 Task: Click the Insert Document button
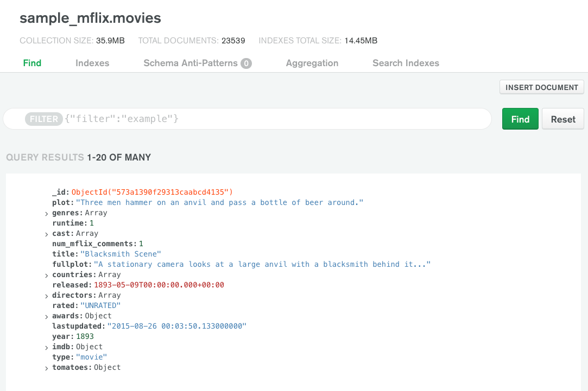pyautogui.click(x=541, y=87)
